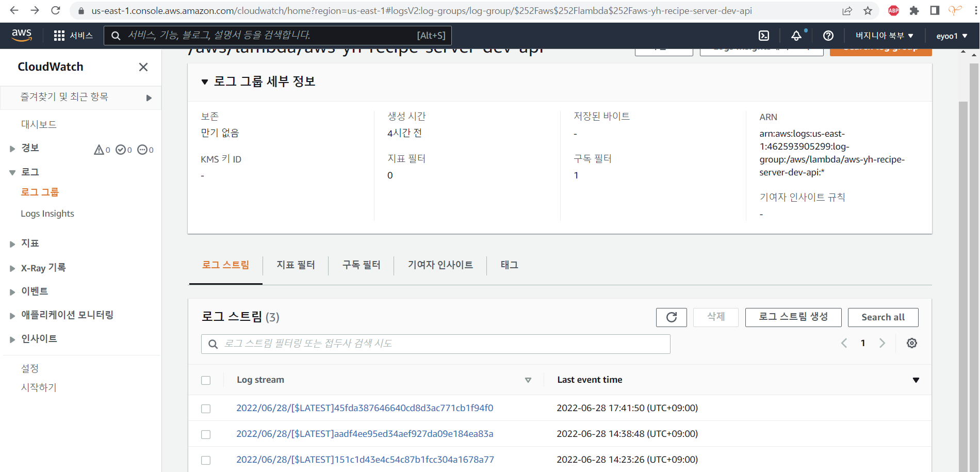Toggle the select-all log streams checkbox
The height and width of the screenshot is (472, 980).
(206, 380)
